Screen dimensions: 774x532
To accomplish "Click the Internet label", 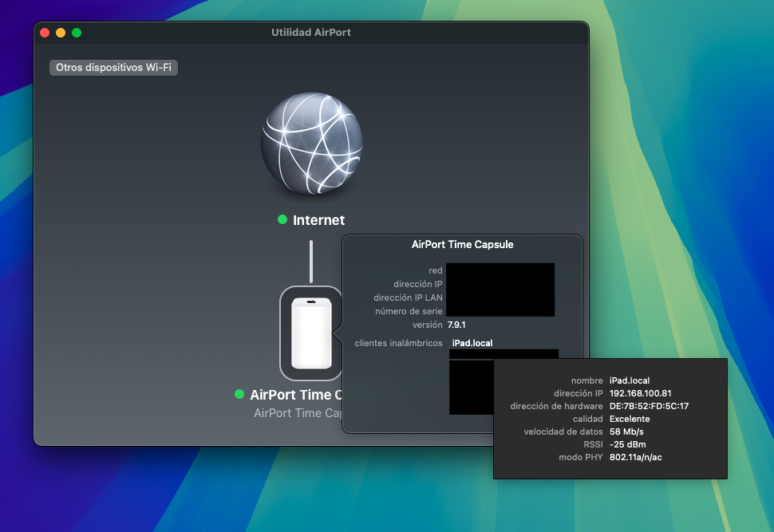I will [319, 220].
